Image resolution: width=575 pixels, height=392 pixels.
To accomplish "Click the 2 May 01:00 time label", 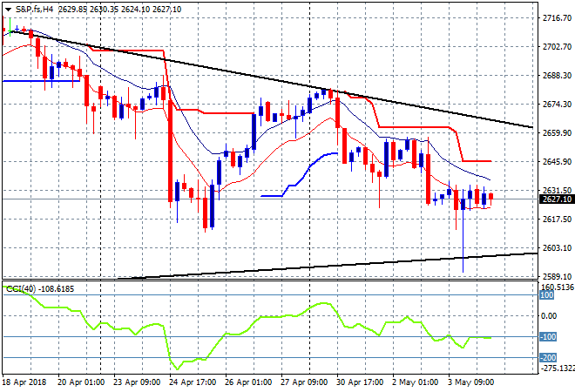I will point(416,382).
